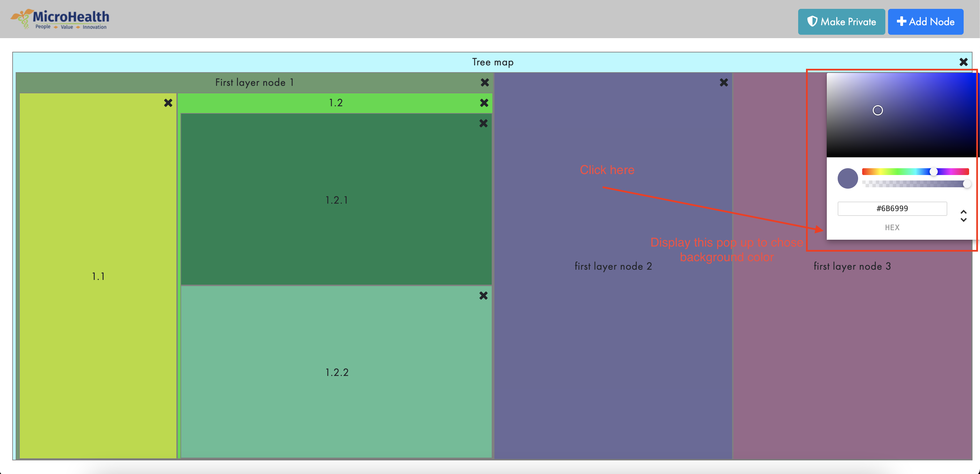Select the current color swatch circle
The height and width of the screenshot is (474, 980).
point(848,178)
